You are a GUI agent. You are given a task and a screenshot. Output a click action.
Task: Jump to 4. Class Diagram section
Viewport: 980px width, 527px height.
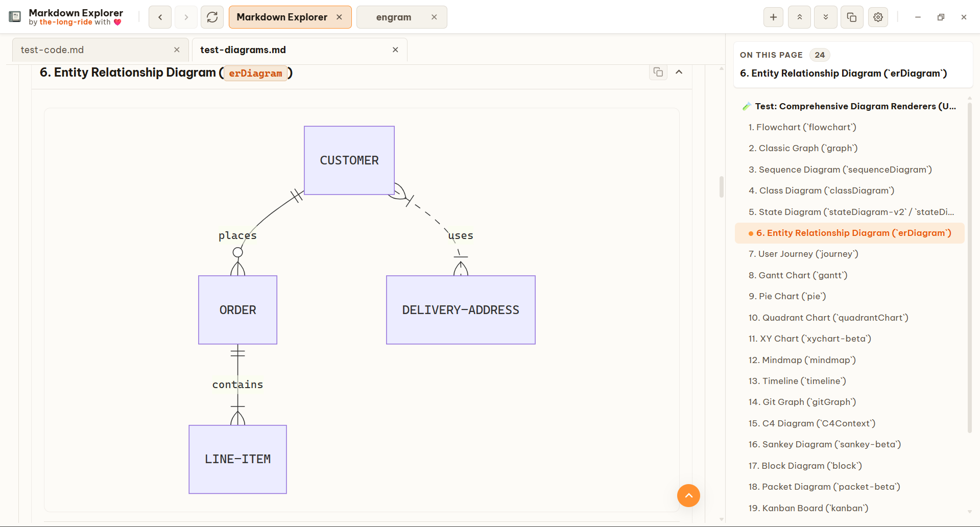849,190
